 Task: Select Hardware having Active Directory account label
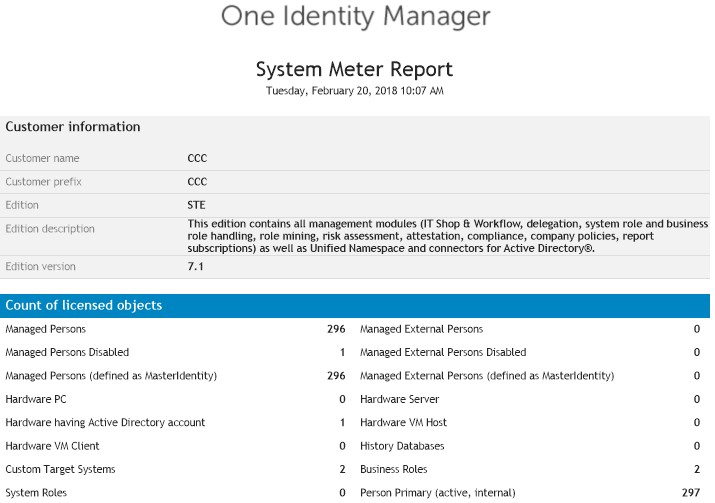[x=105, y=423]
